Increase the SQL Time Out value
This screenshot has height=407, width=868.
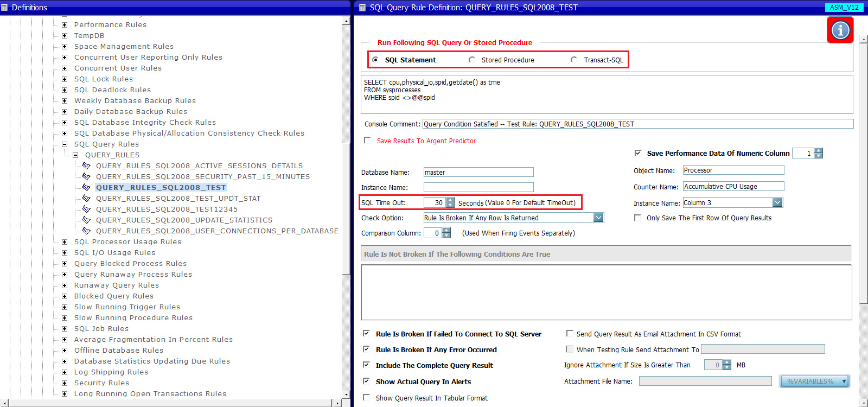(450, 200)
